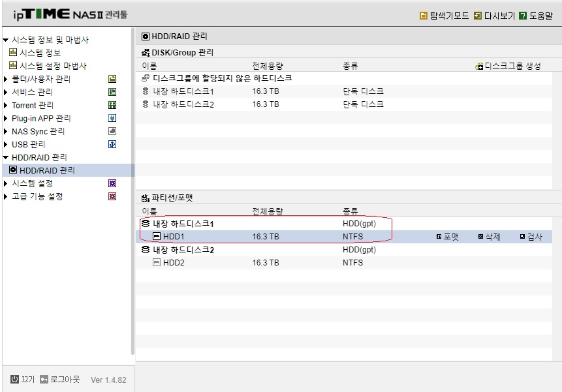Collapse the HDD/RAID 관리 parent node
562x392 pixels.
(x=5, y=157)
